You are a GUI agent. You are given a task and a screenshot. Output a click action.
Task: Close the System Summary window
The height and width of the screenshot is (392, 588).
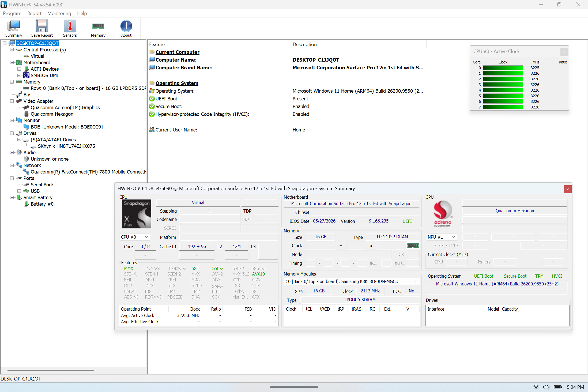point(568,189)
